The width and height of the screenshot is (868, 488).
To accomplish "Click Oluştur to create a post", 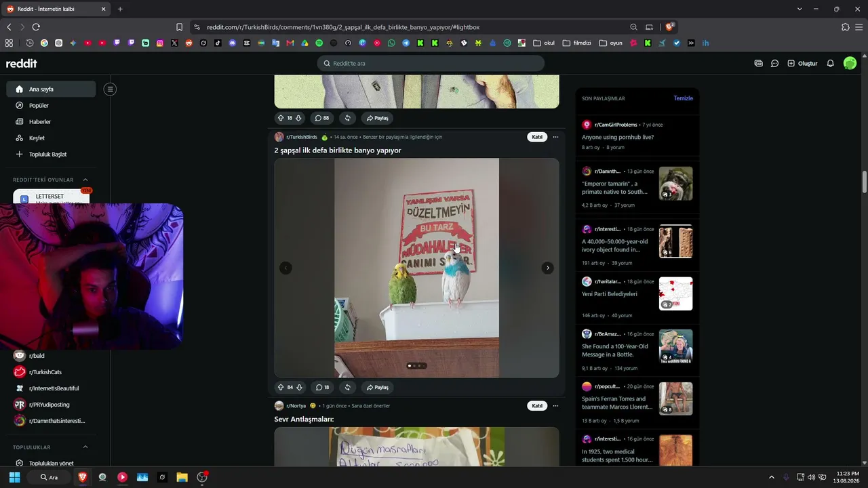I will tap(802, 63).
